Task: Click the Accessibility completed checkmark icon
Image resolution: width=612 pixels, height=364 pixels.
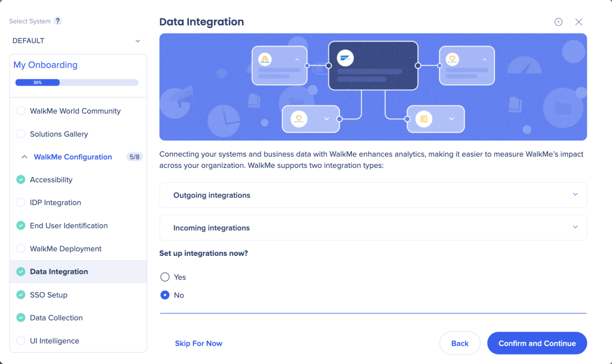Action: point(21,180)
